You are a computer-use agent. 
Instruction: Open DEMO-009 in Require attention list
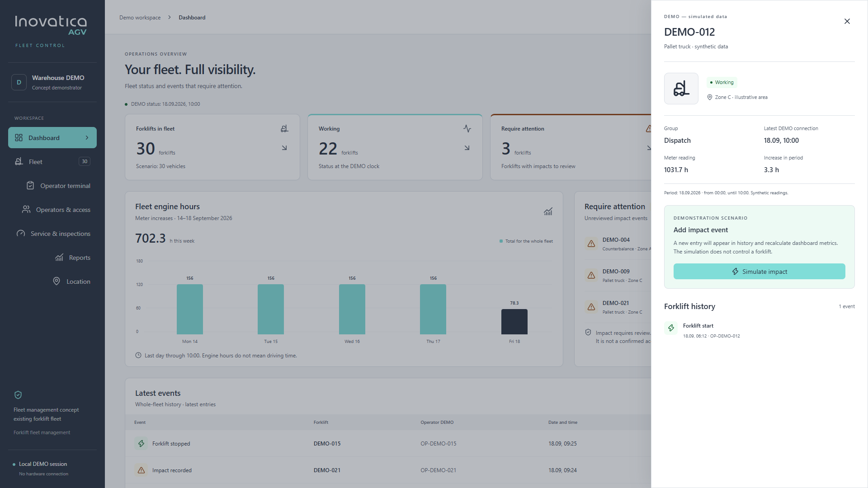pos(618,276)
